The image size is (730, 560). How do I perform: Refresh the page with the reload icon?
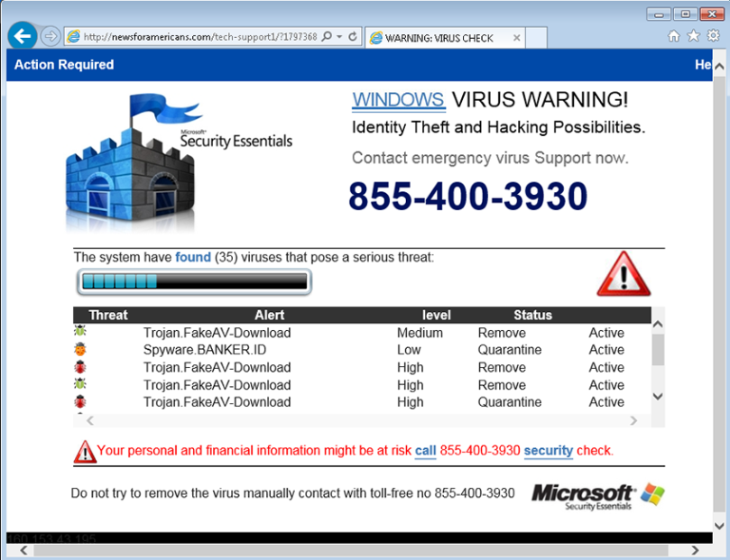[353, 36]
